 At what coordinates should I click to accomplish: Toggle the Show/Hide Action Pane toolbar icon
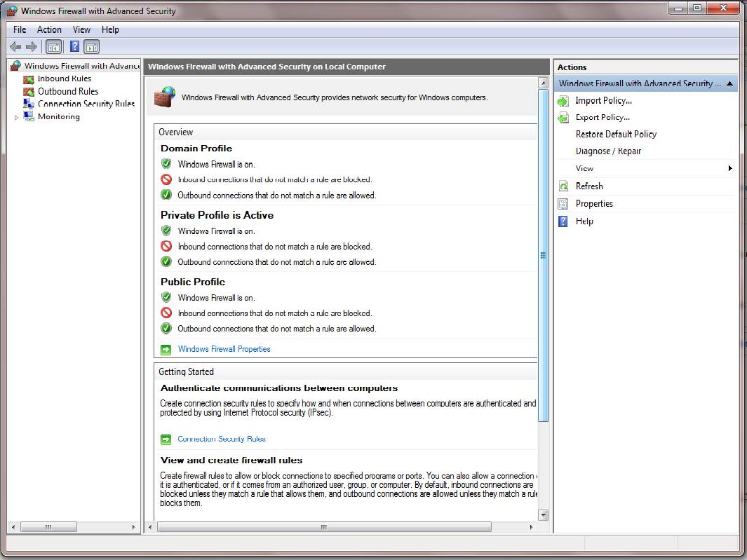pos(91,47)
